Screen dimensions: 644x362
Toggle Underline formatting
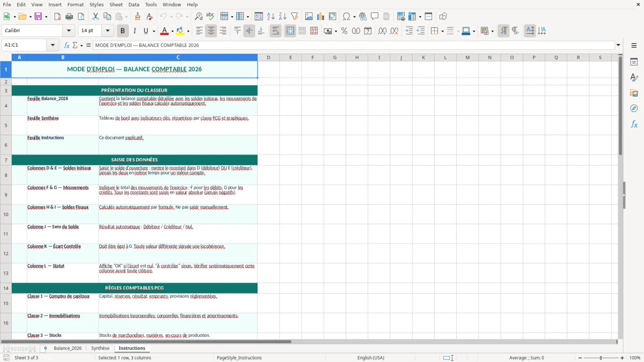click(146, 31)
